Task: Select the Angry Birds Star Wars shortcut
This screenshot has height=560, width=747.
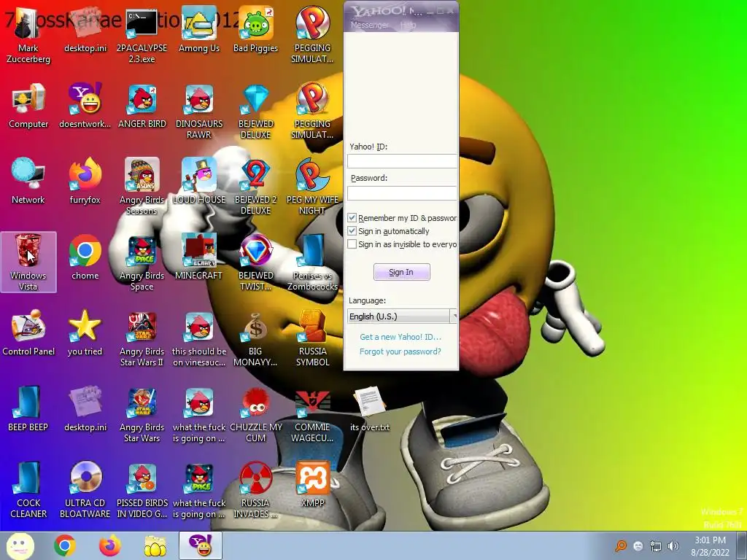Action: pyautogui.click(x=142, y=414)
